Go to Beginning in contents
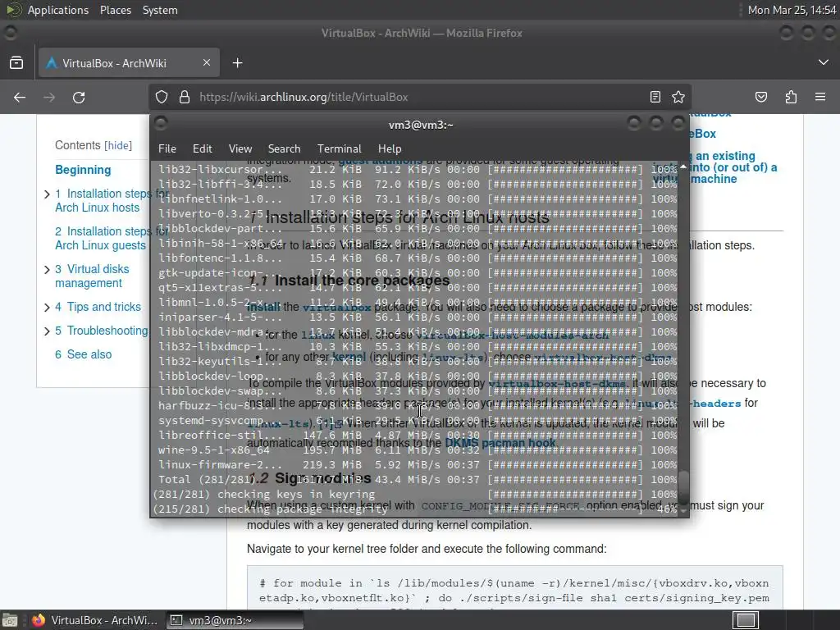Screen dimensions: 840x630 (x=83, y=170)
